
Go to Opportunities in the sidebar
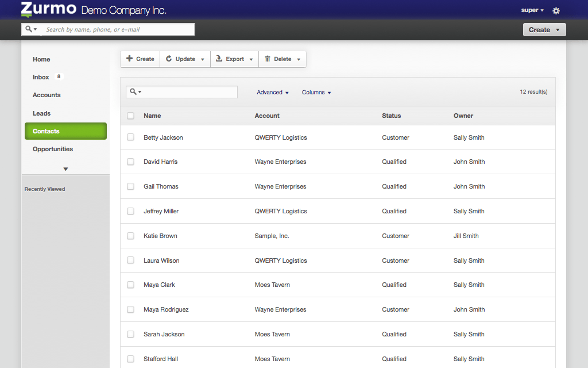coord(53,149)
